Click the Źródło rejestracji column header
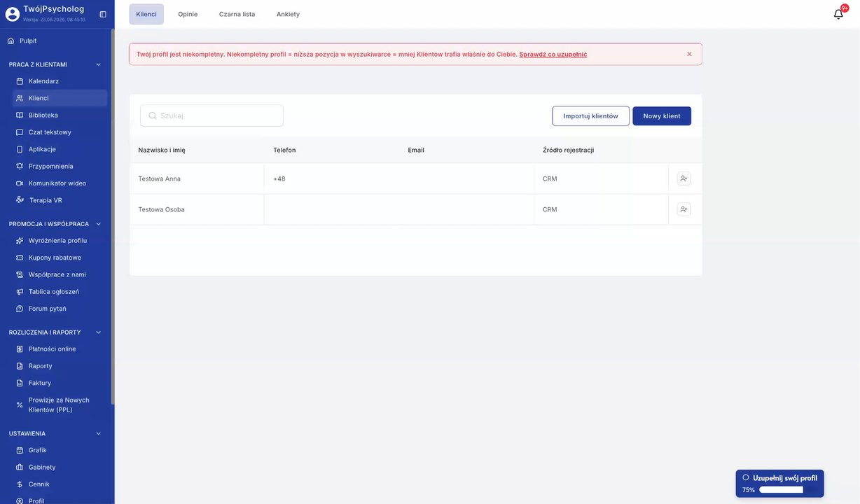 click(x=568, y=150)
